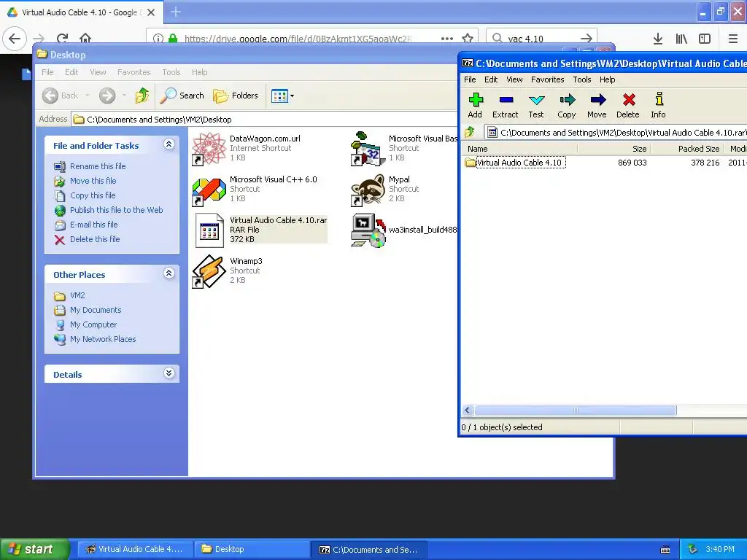Click the 7-Zip horizontal scrollbar thumb
747x560 pixels.
click(x=575, y=411)
